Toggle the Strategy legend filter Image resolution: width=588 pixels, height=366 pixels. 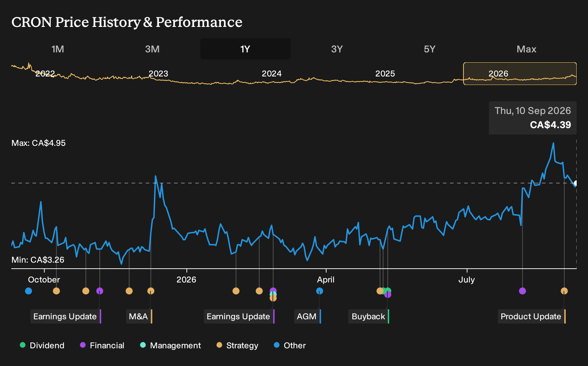click(x=237, y=345)
